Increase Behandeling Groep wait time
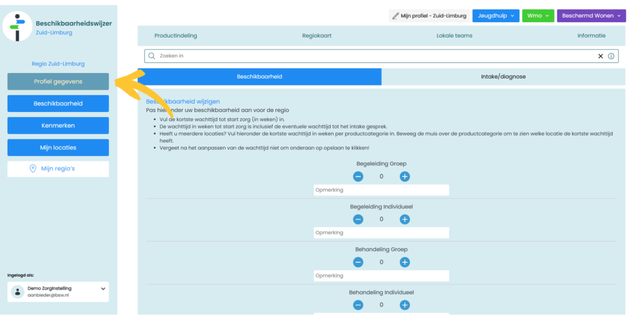 tap(405, 262)
